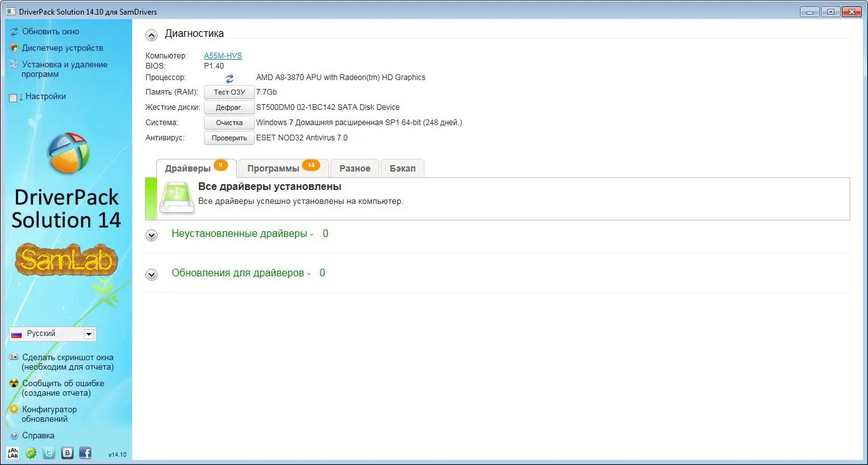
Task: Switch to the Драйверы tab
Action: [x=196, y=168]
